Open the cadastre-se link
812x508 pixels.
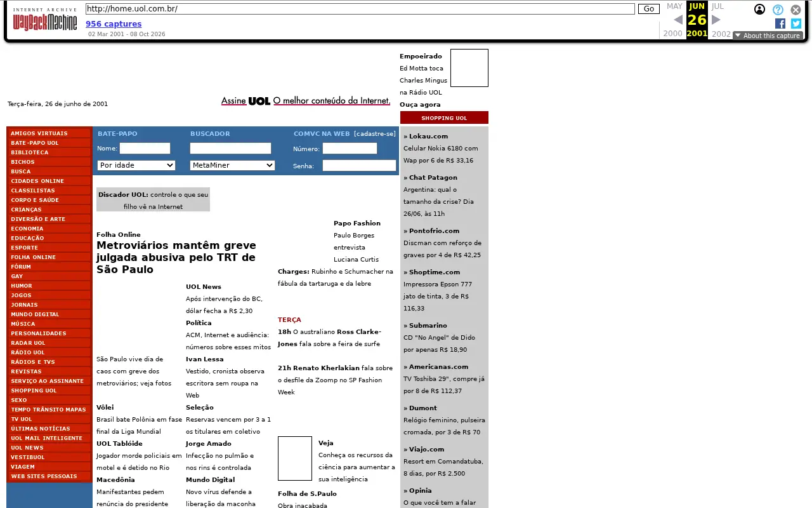pyautogui.click(x=375, y=134)
